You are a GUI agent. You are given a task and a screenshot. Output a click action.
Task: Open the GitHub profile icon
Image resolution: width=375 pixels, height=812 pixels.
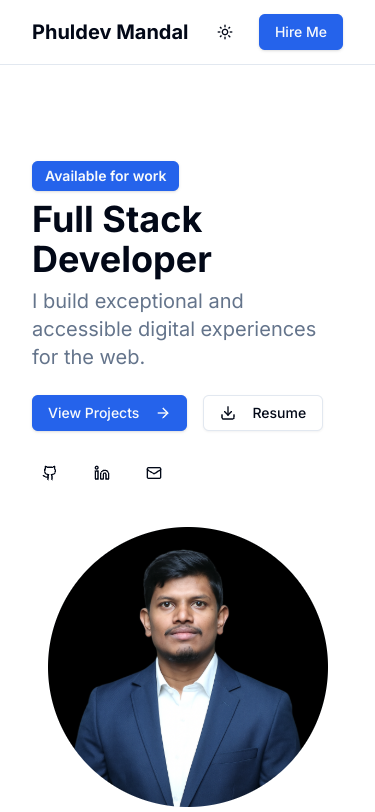point(49,473)
